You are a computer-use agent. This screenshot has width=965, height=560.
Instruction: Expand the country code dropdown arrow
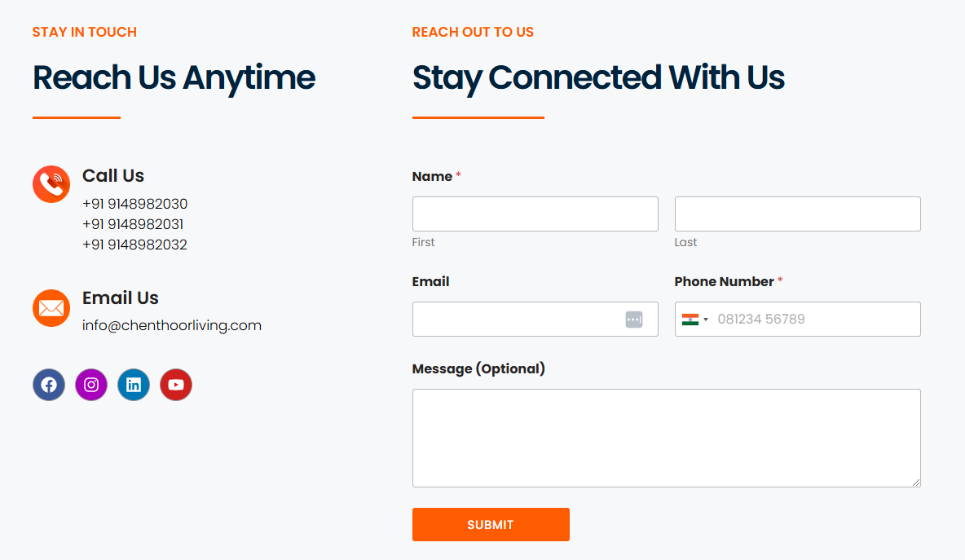(x=706, y=320)
